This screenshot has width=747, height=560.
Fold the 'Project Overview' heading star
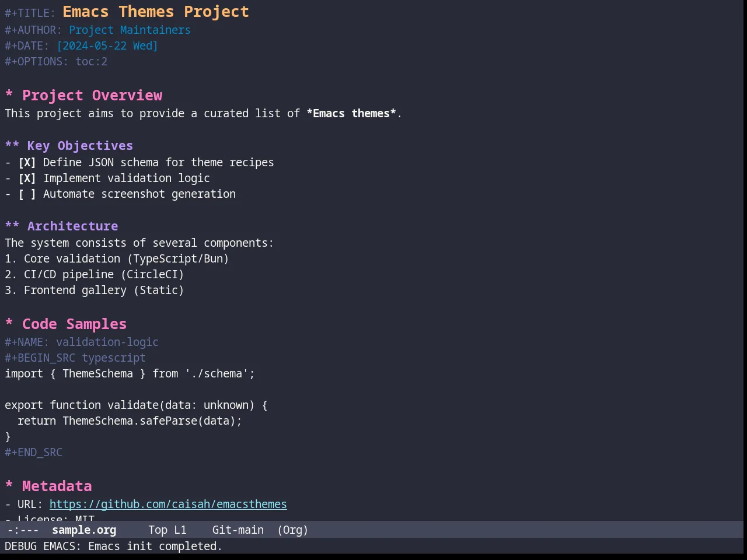click(9, 95)
